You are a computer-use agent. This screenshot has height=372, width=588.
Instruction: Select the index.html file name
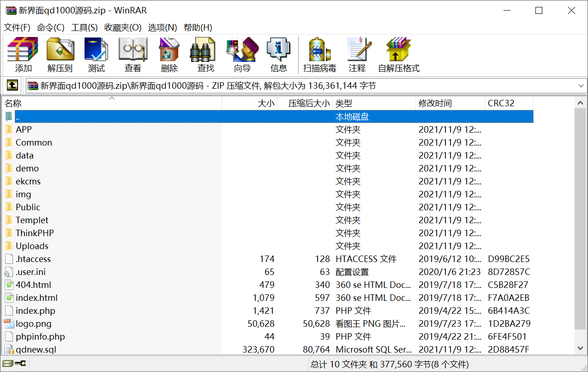(x=36, y=298)
